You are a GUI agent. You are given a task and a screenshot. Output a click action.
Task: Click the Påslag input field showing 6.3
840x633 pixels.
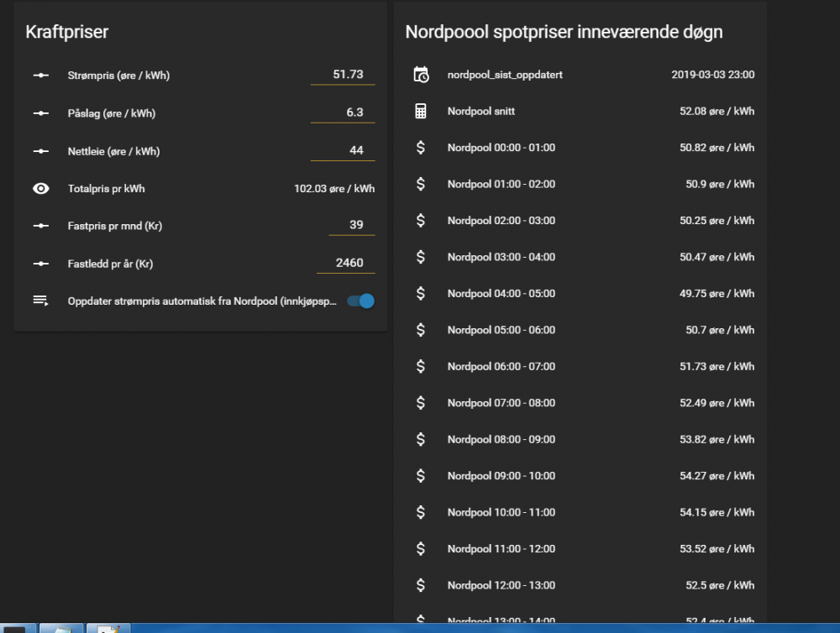click(x=343, y=112)
